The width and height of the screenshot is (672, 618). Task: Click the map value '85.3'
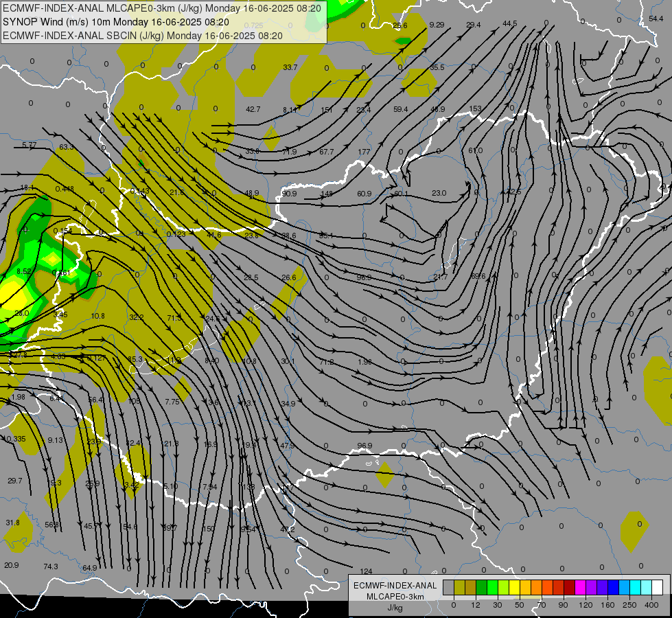(x=135, y=359)
